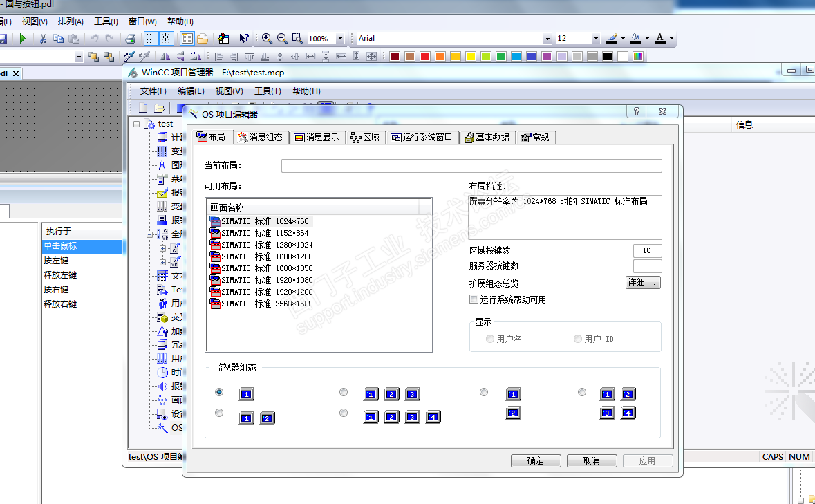Select the single monitor configuration radio
Image resolution: width=815 pixels, height=504 pixels.
[219, 392]
